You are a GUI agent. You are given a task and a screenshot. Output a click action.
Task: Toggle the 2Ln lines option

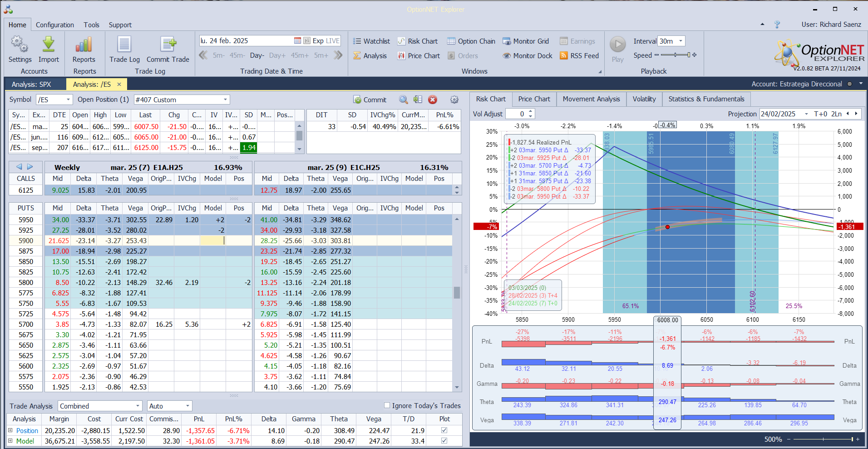pyautogui.click(x=836, y=114)
